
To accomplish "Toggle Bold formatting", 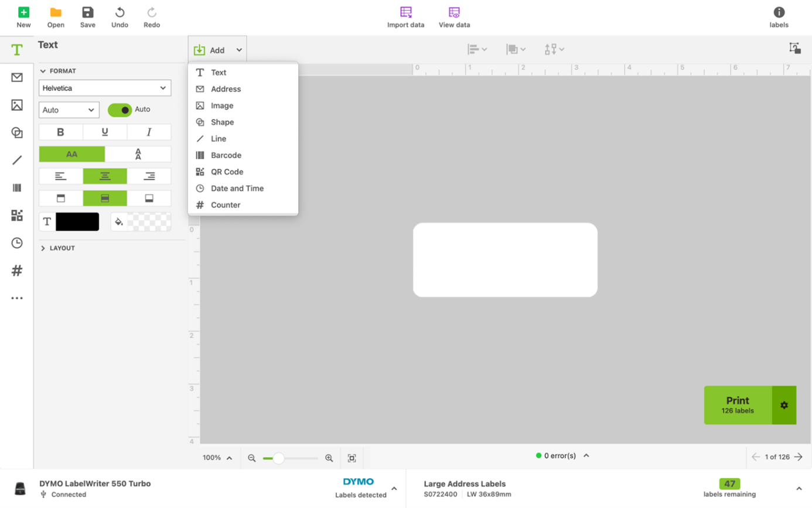I will pos(61,132).
